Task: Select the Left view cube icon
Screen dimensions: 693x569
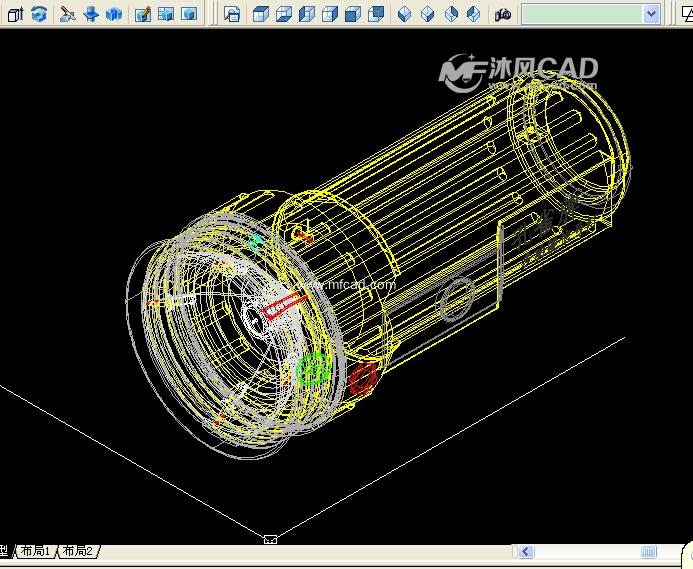Action: (x=306, y=14)
